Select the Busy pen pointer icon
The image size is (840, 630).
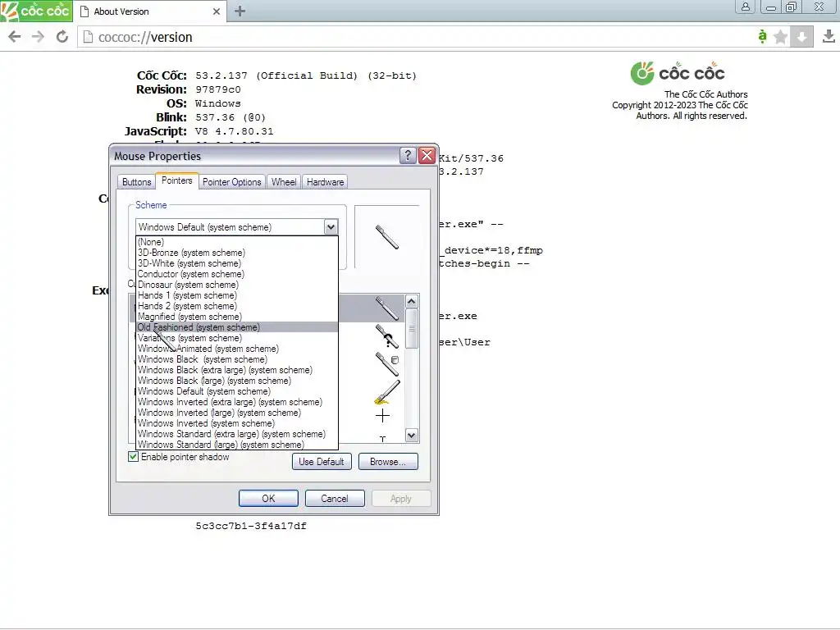[387, 392]
